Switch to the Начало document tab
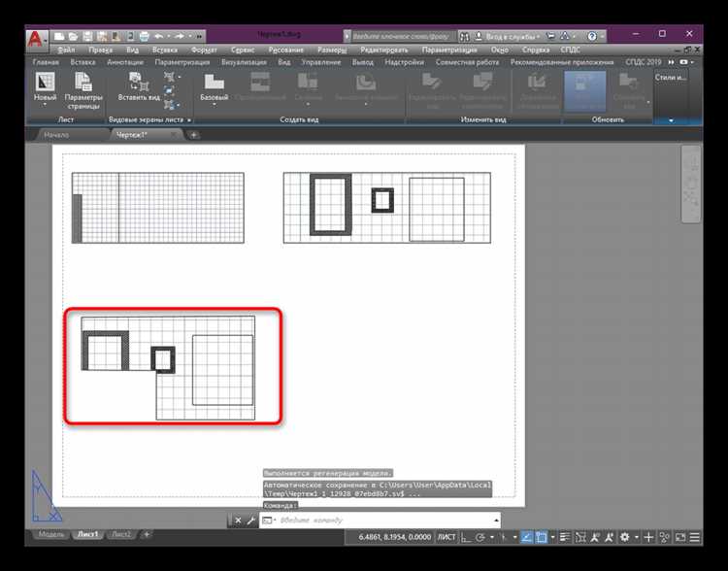Viewport: 728px width, 571px height. pyautogui.click(x=56, y=135)
